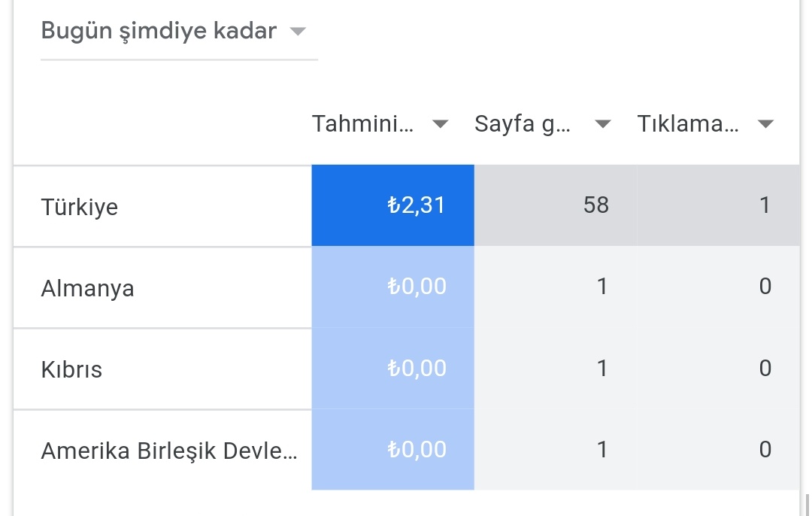Click the America row's ₺0,00 cell
The height and width of the screenshot is (516, 812).
(392, 449)
